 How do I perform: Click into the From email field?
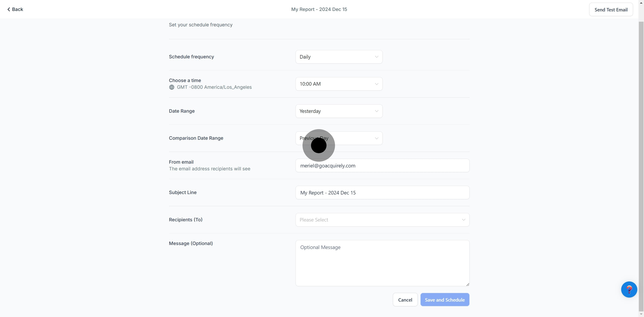(x=382, y=165)
